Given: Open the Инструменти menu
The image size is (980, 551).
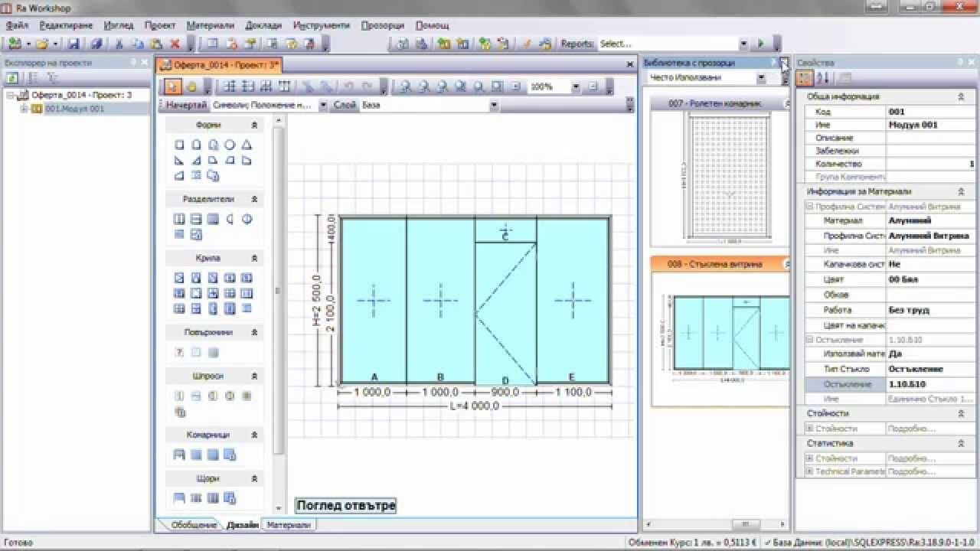Looking at the screenshot, I should (x=321, y=25).
